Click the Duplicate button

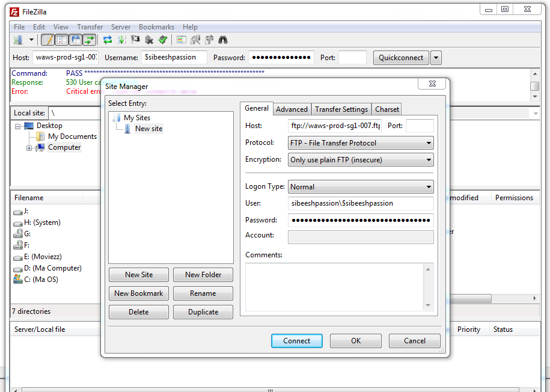203,312
